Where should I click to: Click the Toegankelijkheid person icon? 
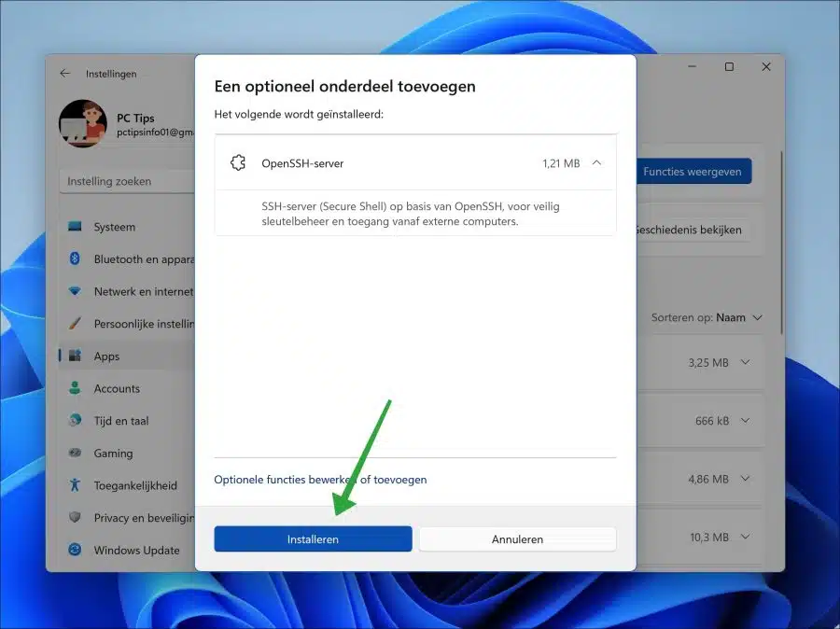click(75, 485)
